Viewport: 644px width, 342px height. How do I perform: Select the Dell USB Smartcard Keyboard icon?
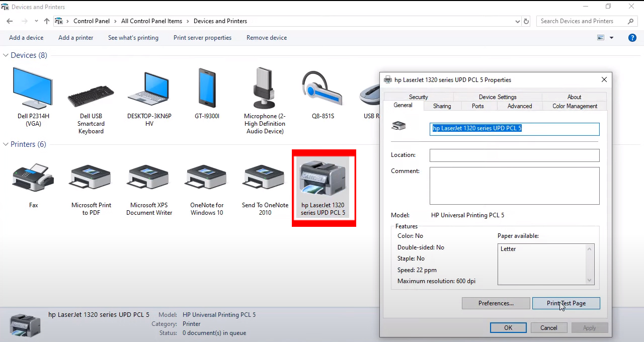click(x=91, y=97)
